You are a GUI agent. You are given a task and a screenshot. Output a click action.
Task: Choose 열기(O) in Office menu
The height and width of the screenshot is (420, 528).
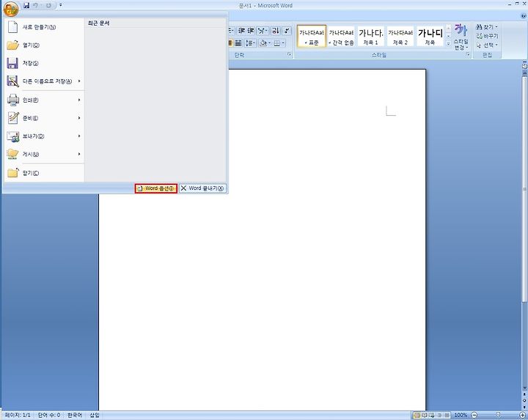pos(44,45)
